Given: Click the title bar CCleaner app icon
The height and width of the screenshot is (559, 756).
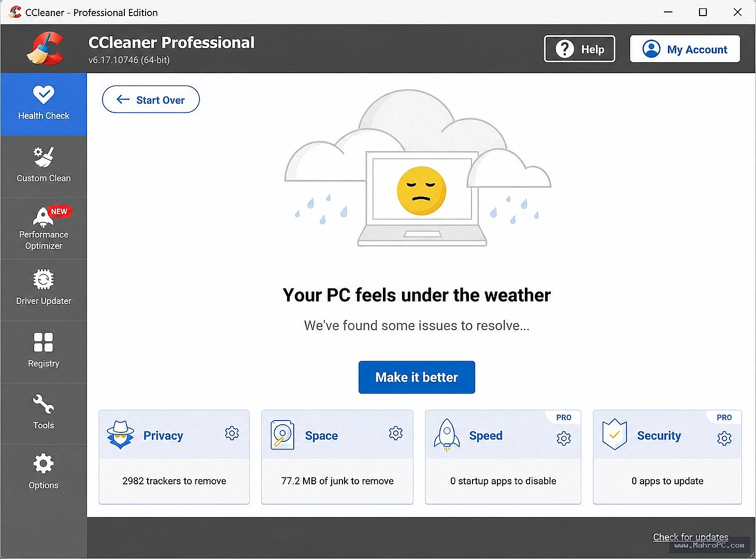Looking at the screenshot, I should [x=15, y=12].
